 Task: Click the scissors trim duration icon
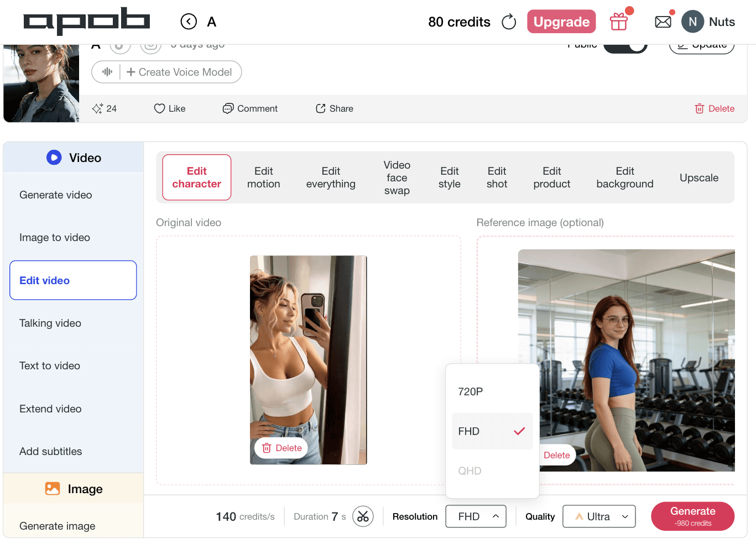pos(363,516)
